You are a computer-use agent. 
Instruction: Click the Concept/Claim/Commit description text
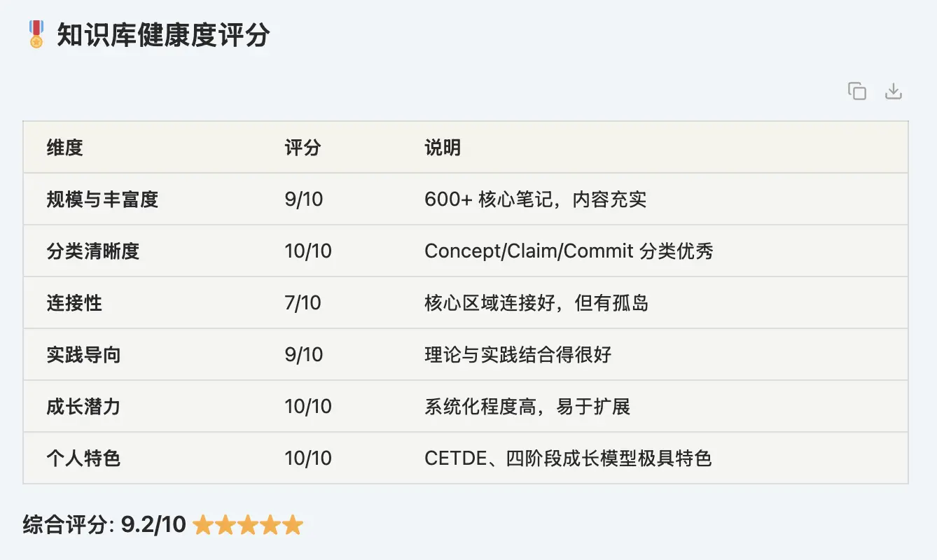click(569, 251)
